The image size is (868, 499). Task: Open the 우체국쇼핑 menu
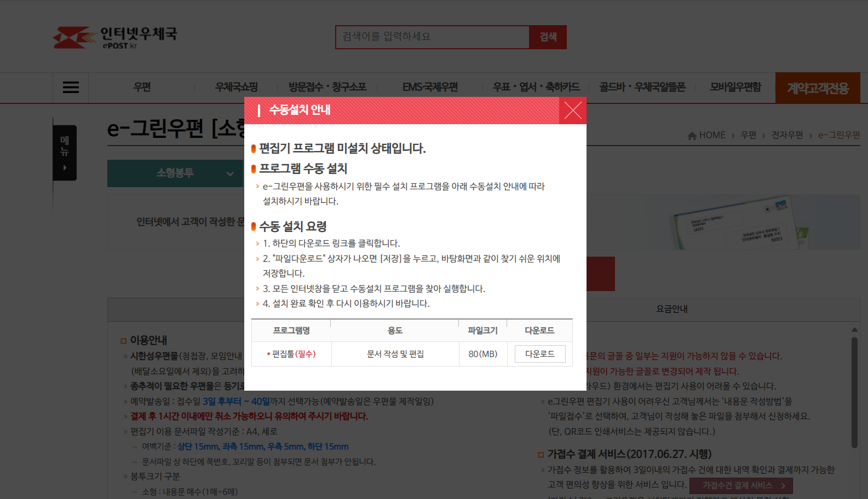click(237, 87)
